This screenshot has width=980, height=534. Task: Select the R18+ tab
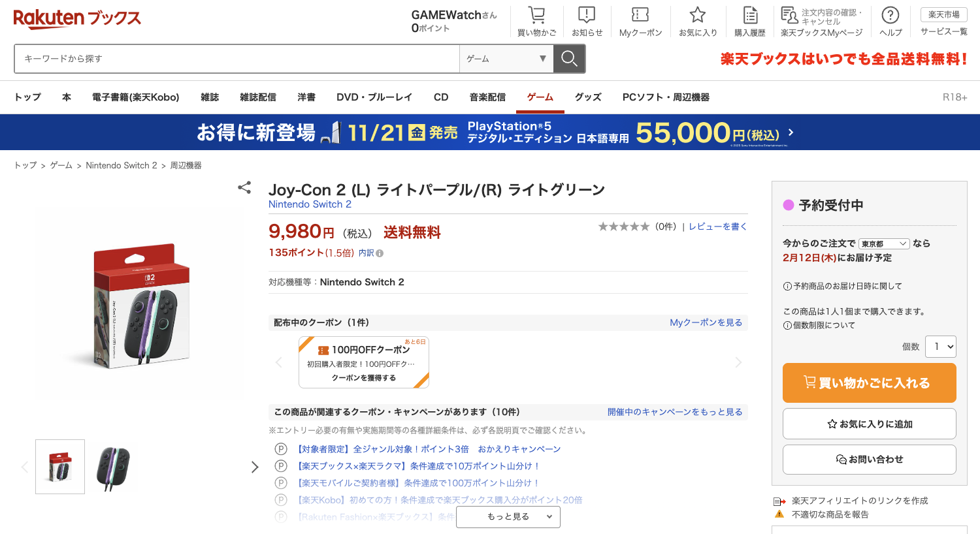click(x=955, y=97)
